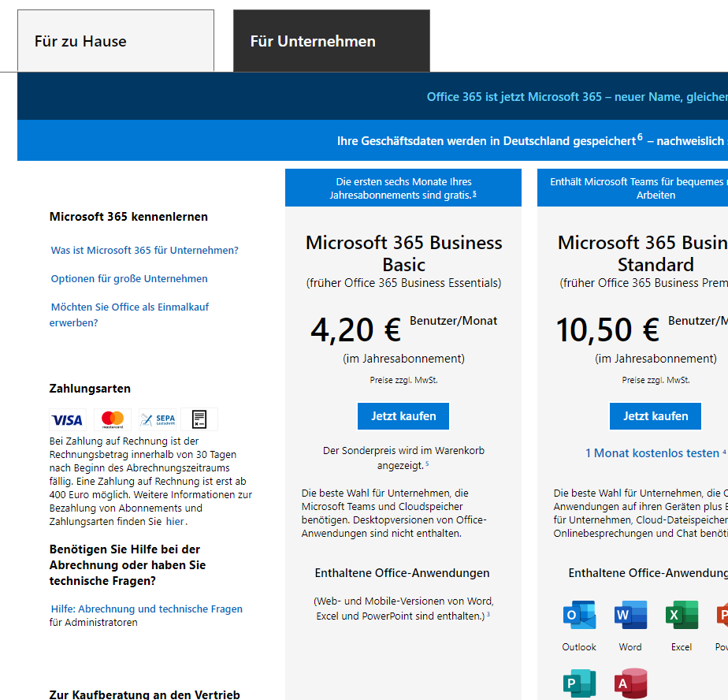728x700 pixels.
Task: Click the Publisher app icon
Action: [579, 683]
